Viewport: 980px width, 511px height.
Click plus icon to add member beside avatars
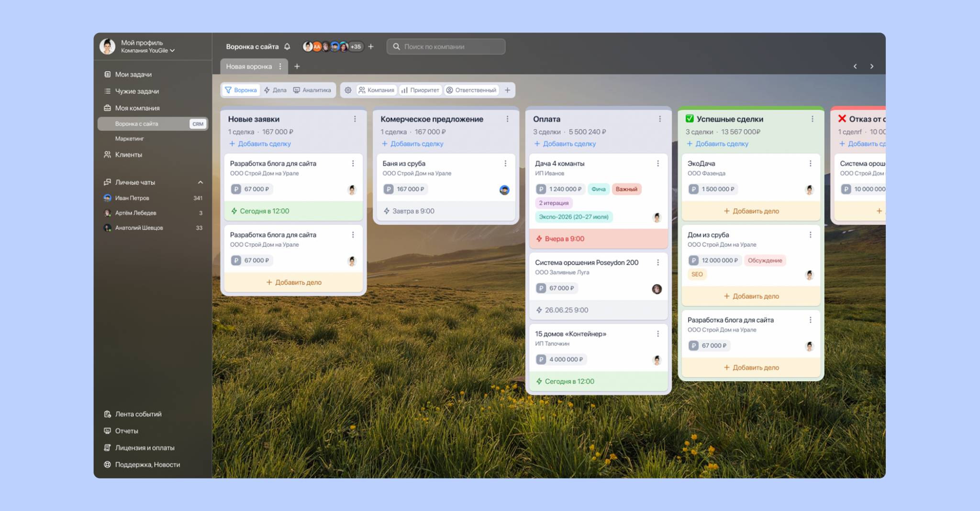[371, 46]
